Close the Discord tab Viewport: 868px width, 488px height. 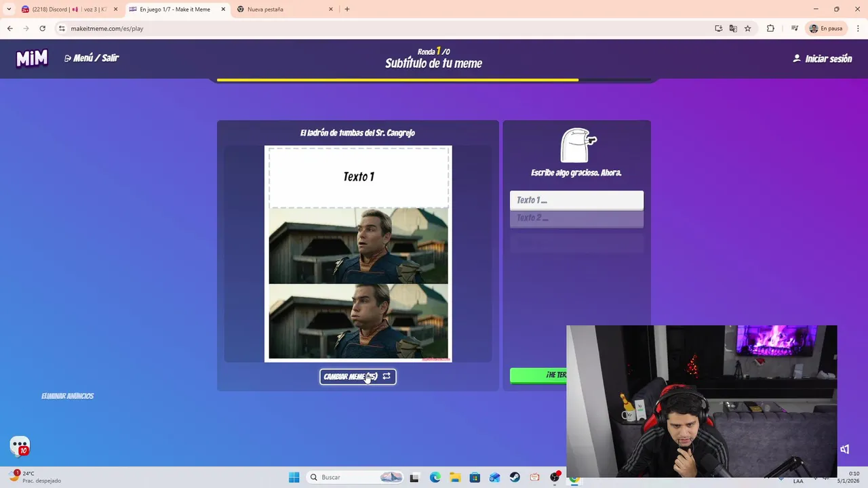tap(115, 9)
